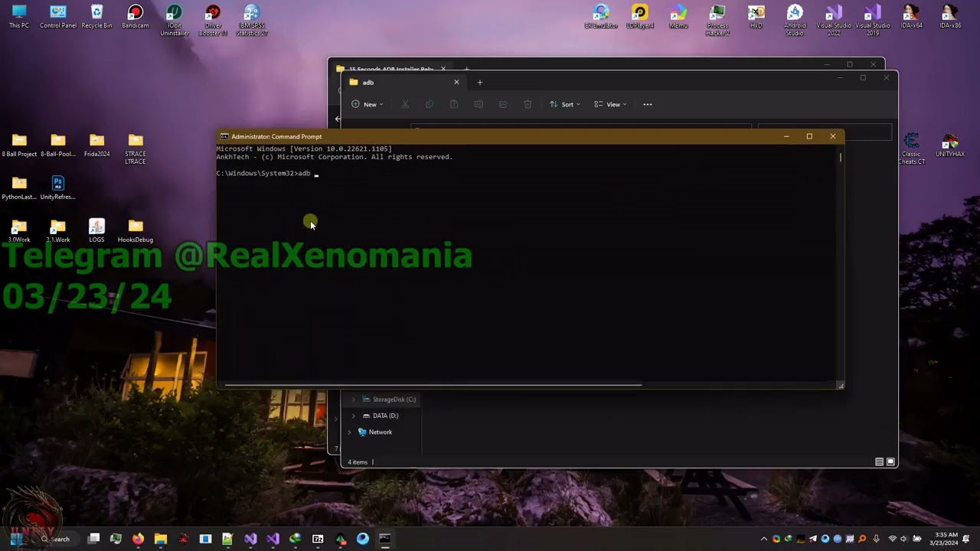
Task: Open the IDA x64 desktop shortcut
Action: coord(911,17)
